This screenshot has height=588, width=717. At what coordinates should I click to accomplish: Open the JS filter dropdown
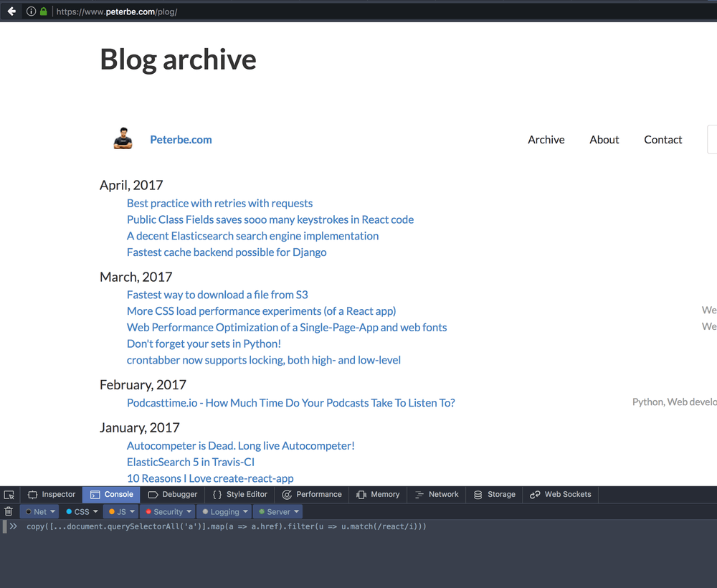(120, 511)
